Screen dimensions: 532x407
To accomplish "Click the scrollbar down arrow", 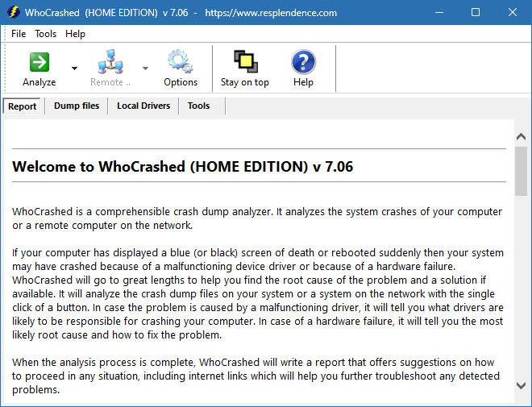I will 521,385.
